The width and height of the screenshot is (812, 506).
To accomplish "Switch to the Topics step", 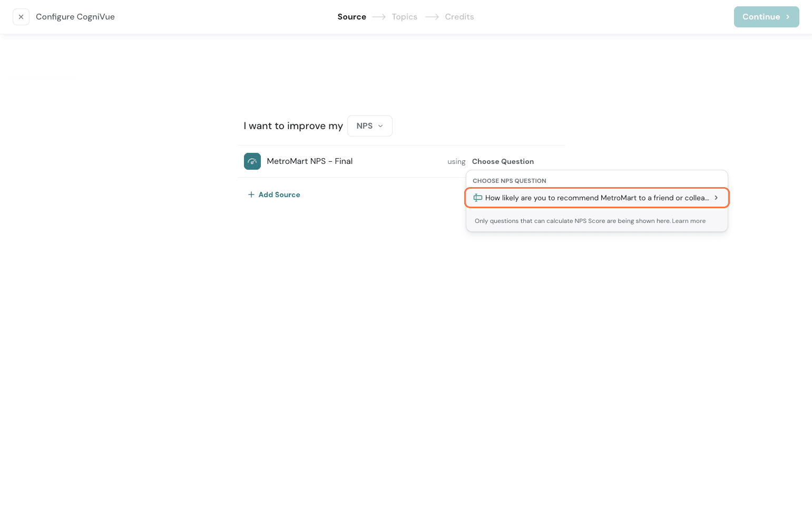I will tap(404, 17).
